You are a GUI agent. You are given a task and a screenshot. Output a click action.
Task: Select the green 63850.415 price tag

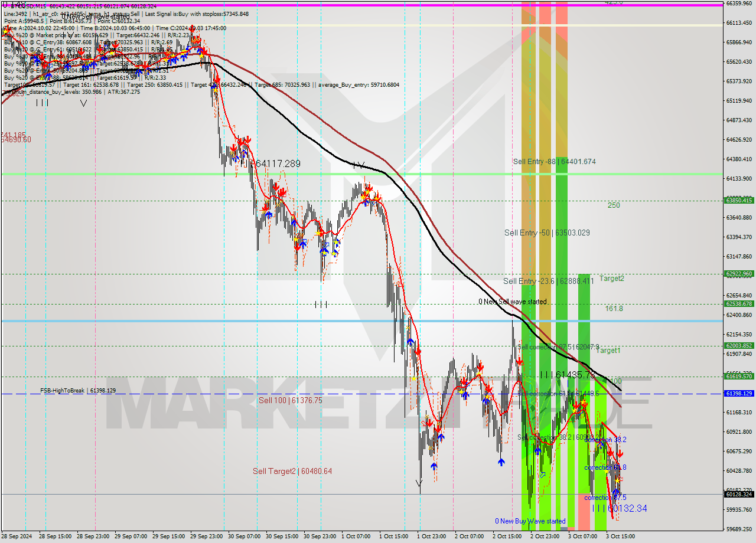click(739, 200)
